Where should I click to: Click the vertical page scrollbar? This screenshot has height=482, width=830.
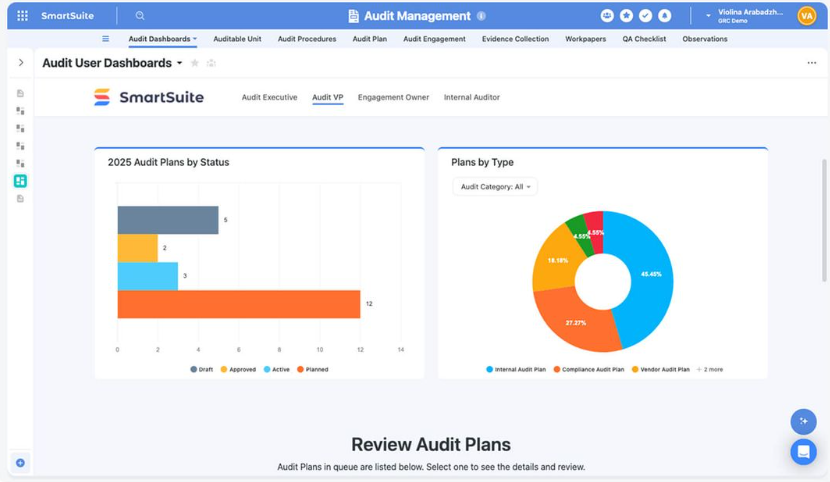point(824,220)
